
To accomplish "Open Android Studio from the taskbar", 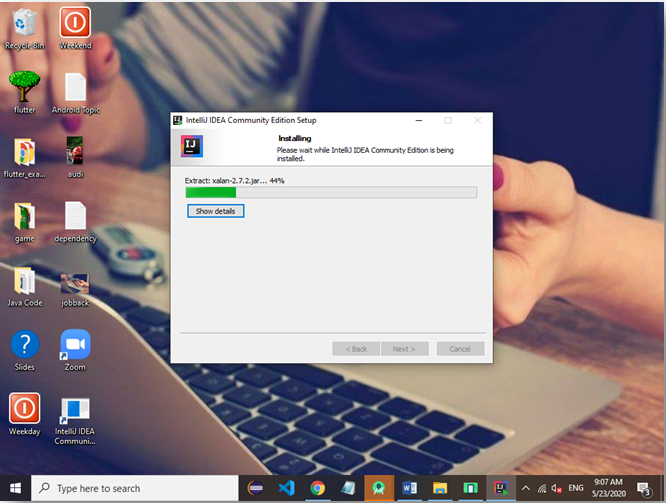I will point(378,488).
